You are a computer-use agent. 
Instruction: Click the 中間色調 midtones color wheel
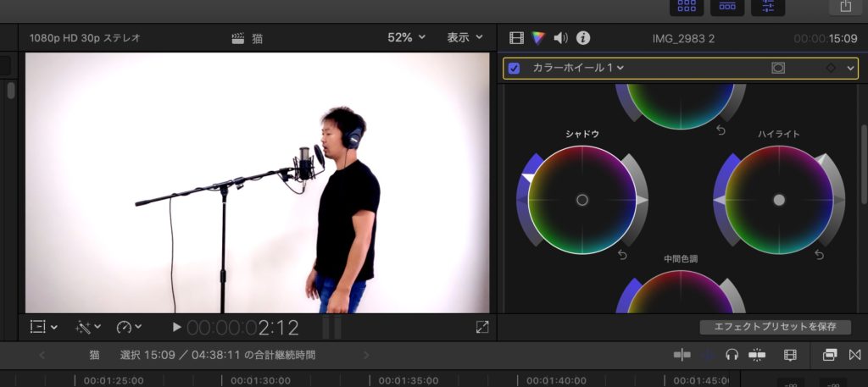tap(681, 293)
